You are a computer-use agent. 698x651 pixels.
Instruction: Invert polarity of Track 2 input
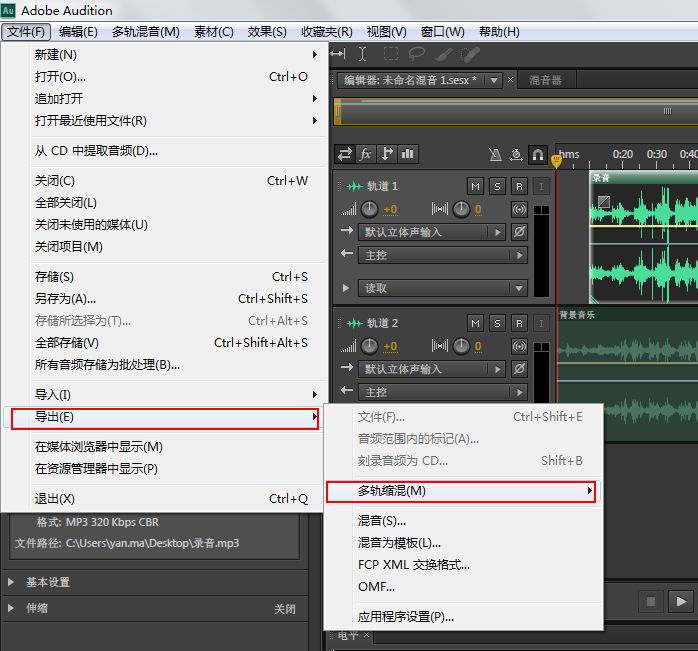519,369
